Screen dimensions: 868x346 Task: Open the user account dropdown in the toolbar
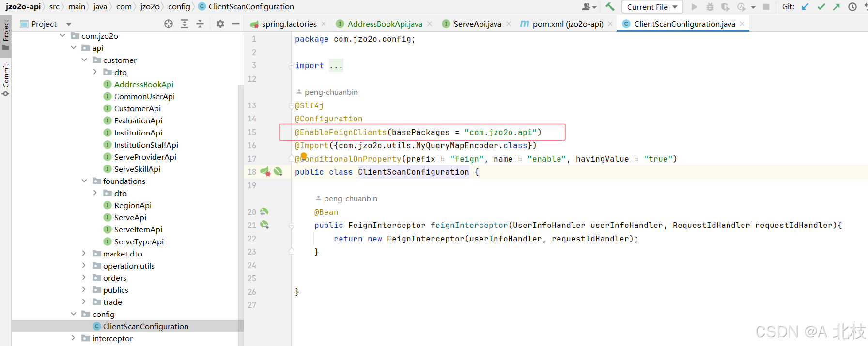pyautogui.click(x=589, y=7)
